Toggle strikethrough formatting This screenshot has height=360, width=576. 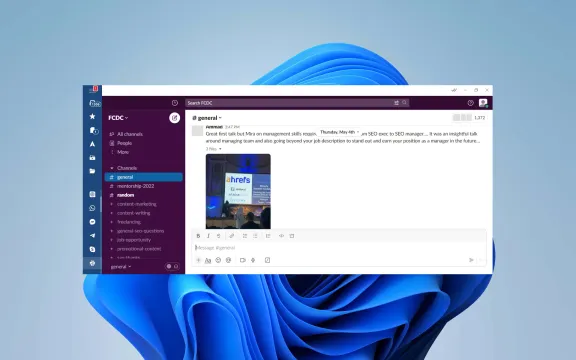(x=219, y=236)
